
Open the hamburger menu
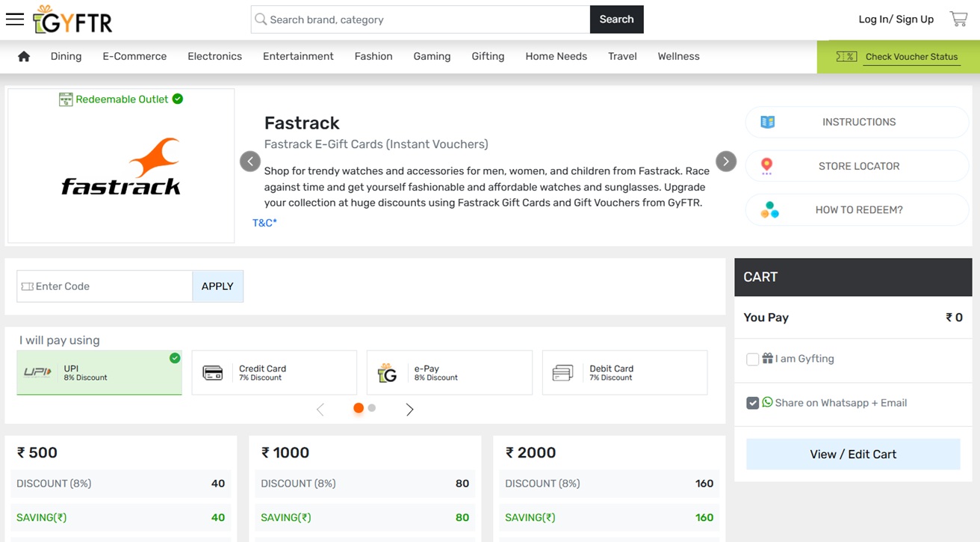[x=15, y=19]
